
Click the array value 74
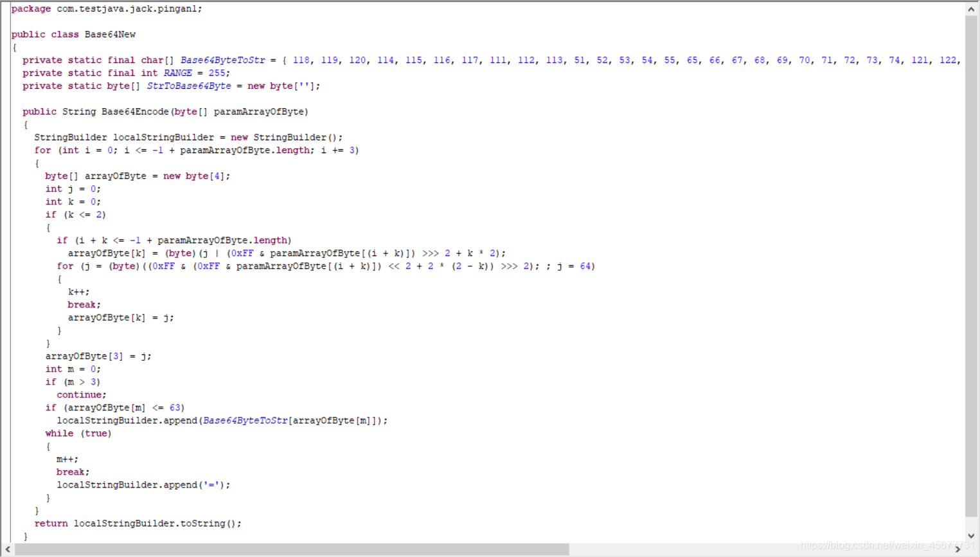(x=895, y=60)
